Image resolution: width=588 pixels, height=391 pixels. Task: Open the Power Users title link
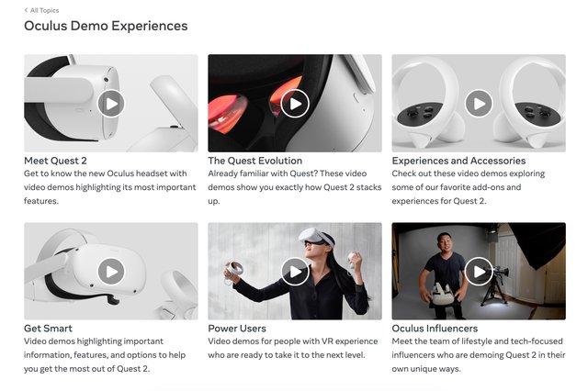[x=237, y=329]
